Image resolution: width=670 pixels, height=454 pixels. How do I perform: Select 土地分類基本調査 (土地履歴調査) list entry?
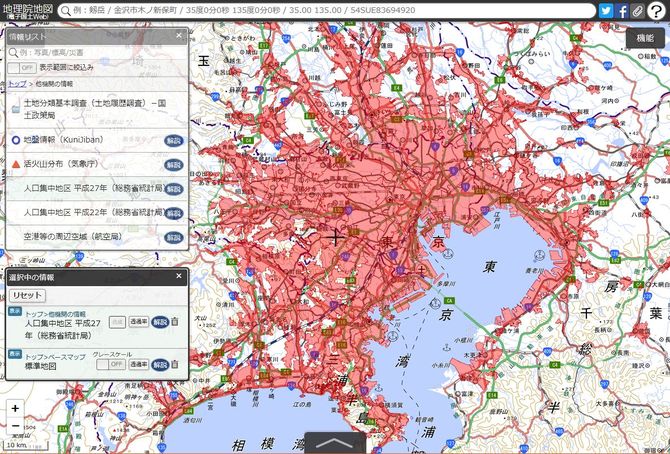click(x=97, y=109)
